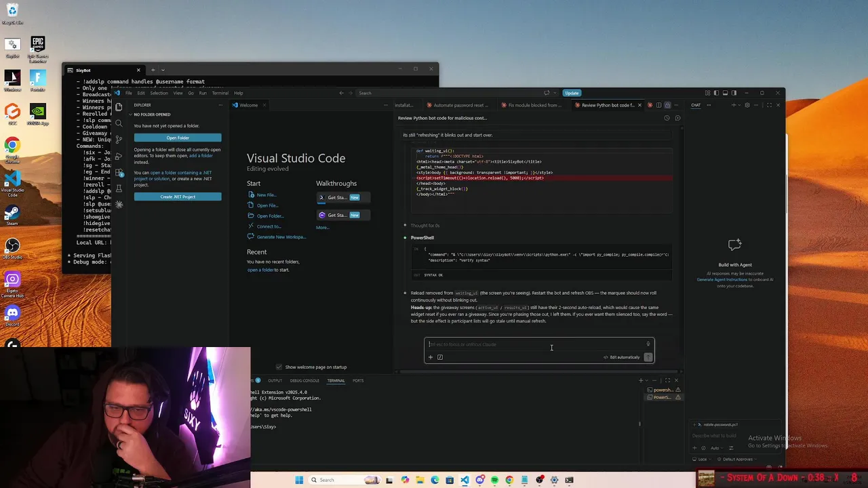Image resolution: width=868 pixels, height=488 pixels.
Task: Open the new terminal dropdown arrow
Action: pos(646,380)
